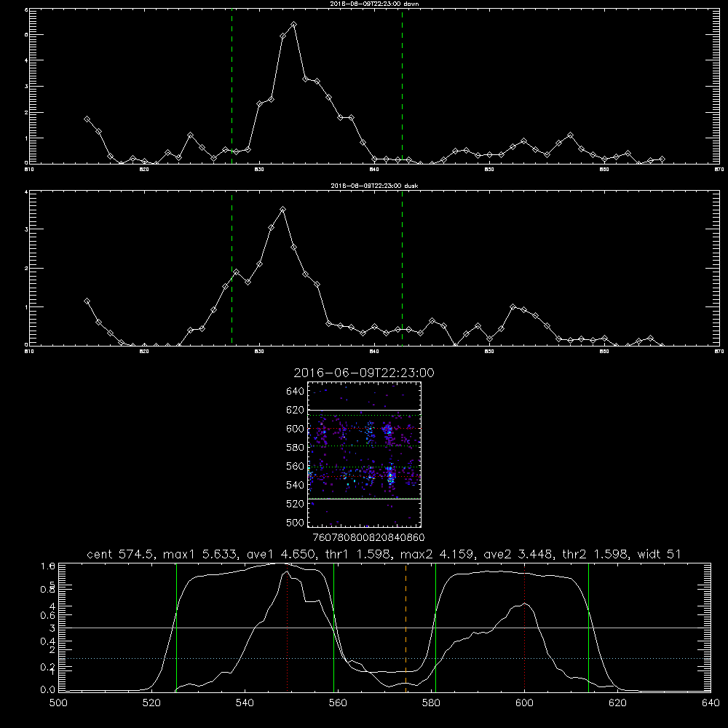This screenshot has height=728, width=728.
Task: Click the first diamond data point in dawn curve
Action: pos(87,119)
